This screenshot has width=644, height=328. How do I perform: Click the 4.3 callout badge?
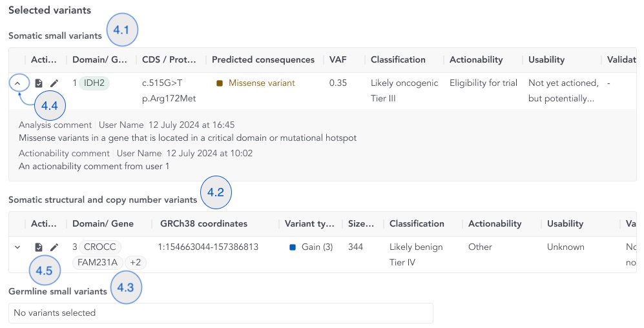[x=126, y=287]
